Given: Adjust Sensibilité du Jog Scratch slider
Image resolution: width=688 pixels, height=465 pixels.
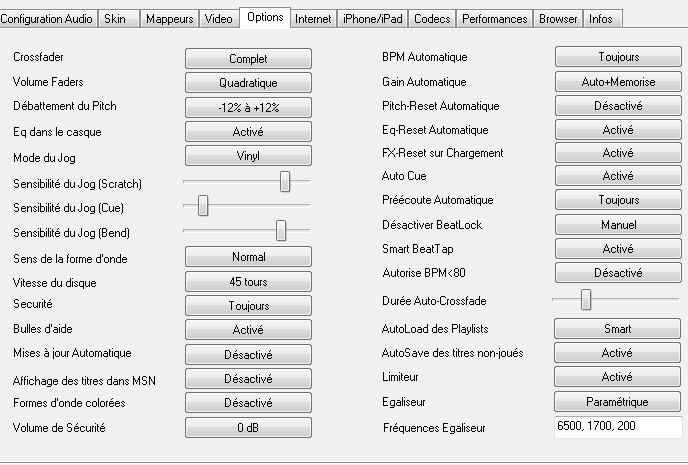Looking at the screenshot, I should click(285, 181).
